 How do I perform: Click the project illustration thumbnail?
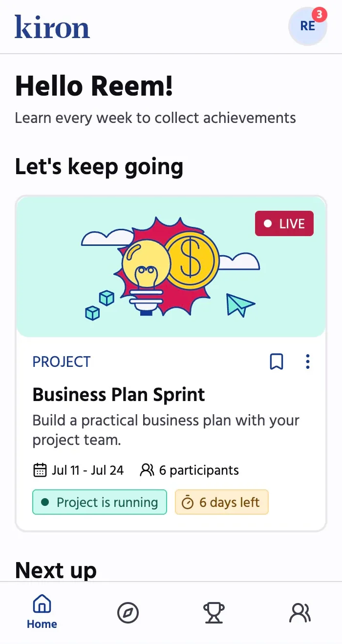tap(171, 267)
